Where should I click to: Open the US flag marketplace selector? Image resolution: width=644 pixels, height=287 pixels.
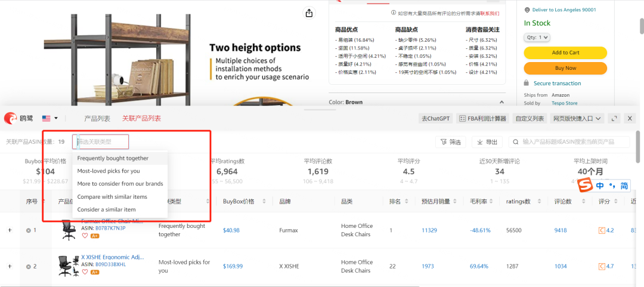tap(49, 118)
